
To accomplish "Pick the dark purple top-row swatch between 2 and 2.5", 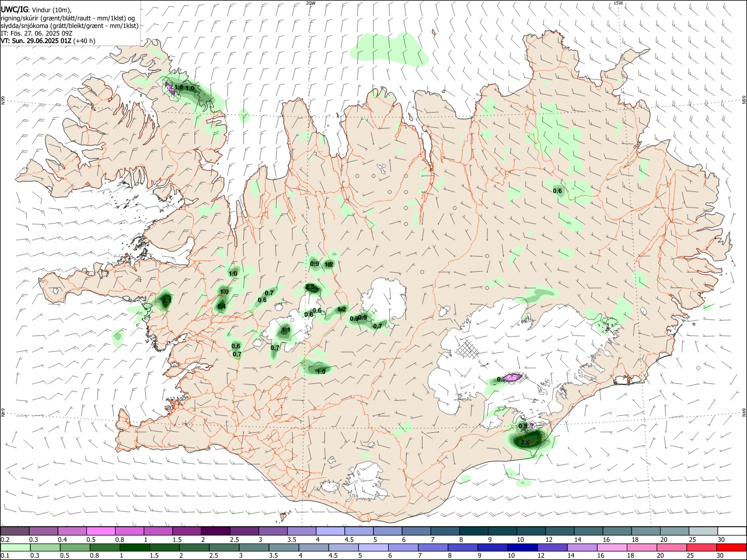I will [x=215, y=531].
